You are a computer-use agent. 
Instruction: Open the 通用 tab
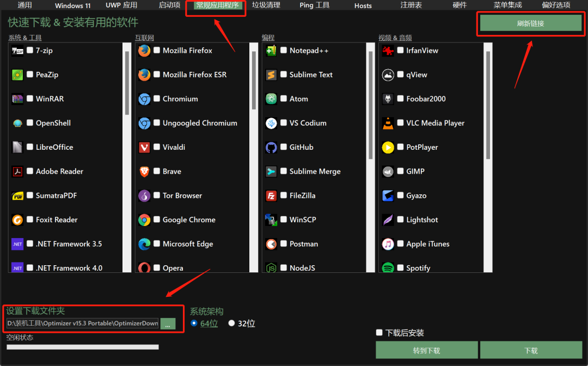coord(24,5)
